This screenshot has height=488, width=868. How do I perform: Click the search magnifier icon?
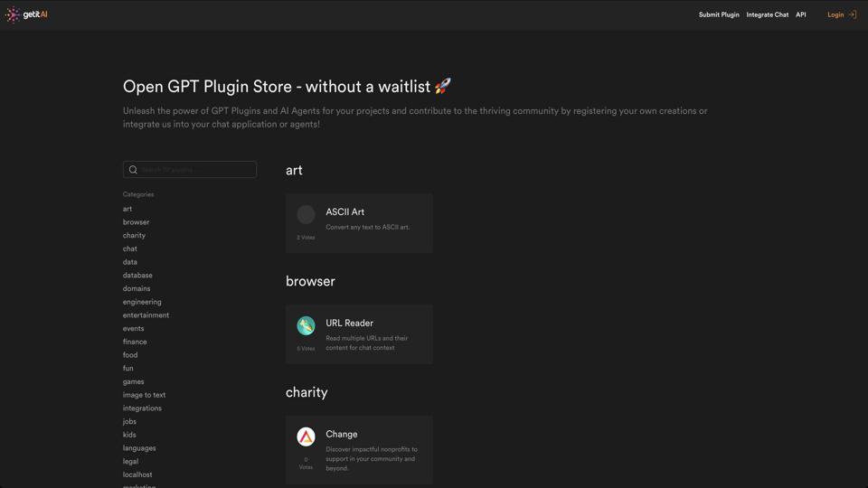coord(133,170)
